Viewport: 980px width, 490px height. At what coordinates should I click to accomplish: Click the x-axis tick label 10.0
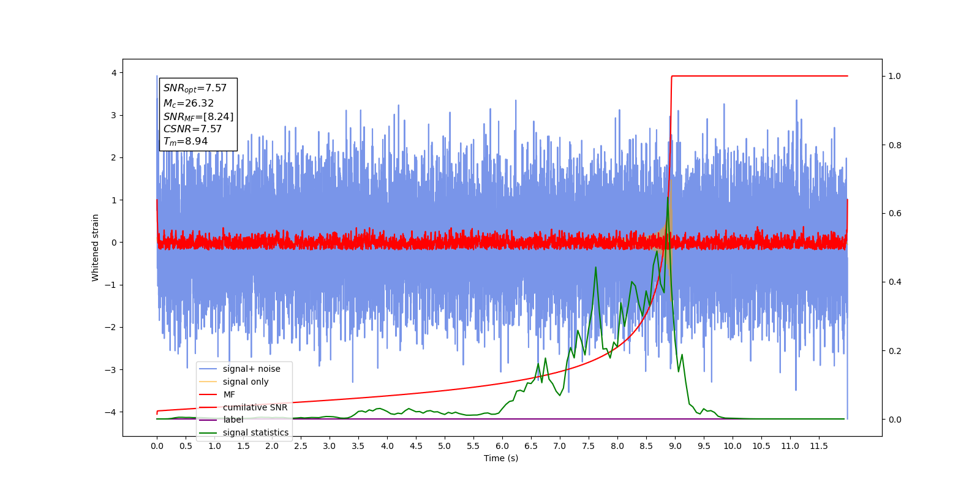point(733,446)
